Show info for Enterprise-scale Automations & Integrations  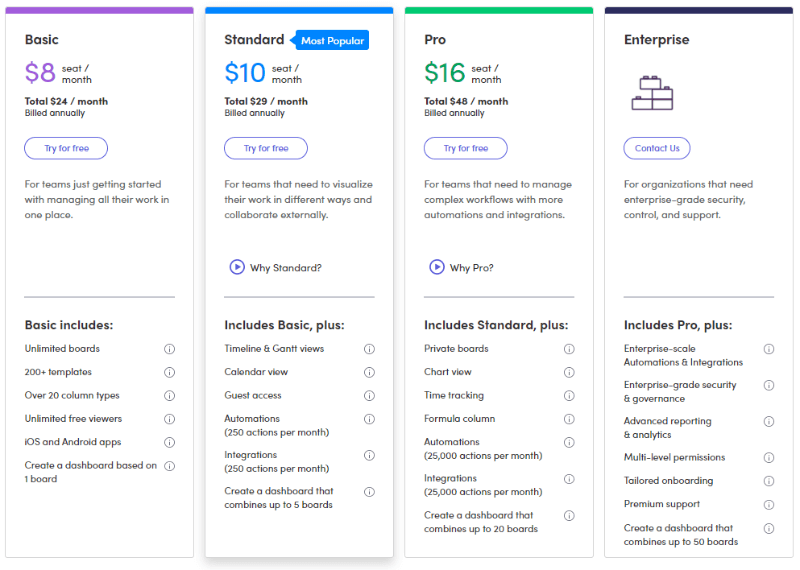point(769,349)
